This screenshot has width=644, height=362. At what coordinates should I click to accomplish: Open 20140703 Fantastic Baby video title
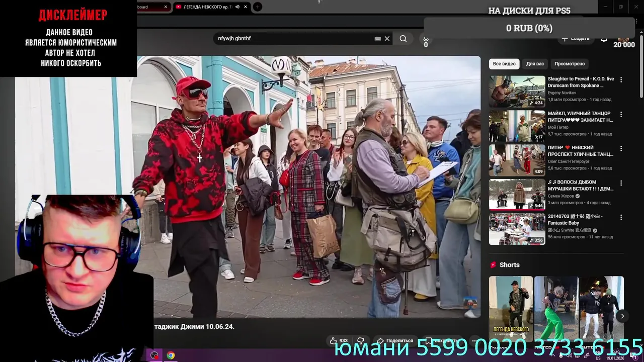click(575, 220)
